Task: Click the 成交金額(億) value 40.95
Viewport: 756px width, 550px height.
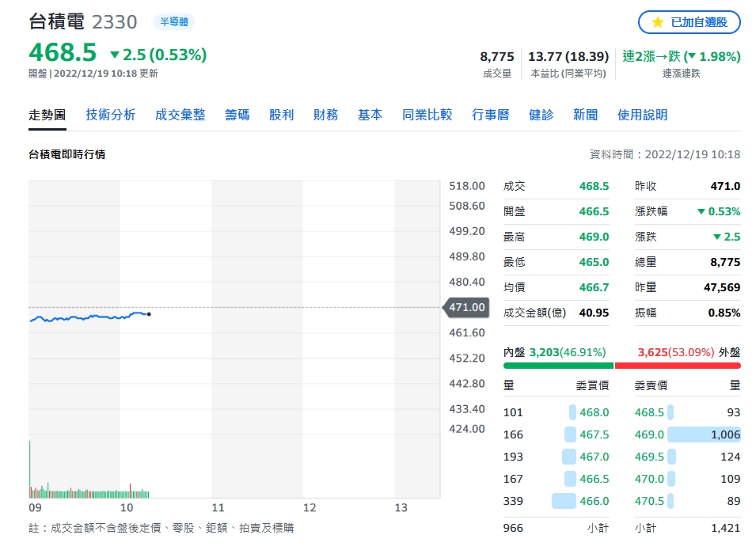Action: (x=594, y=313)
